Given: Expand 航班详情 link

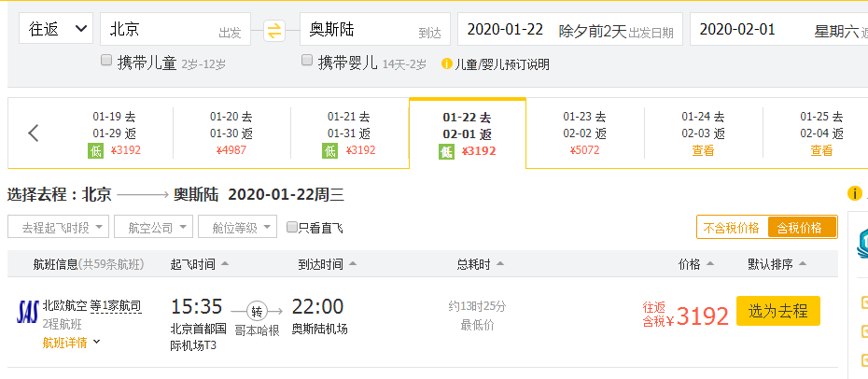Looking at the screenshot, I should pyautogui.click(x=72, y=343).
